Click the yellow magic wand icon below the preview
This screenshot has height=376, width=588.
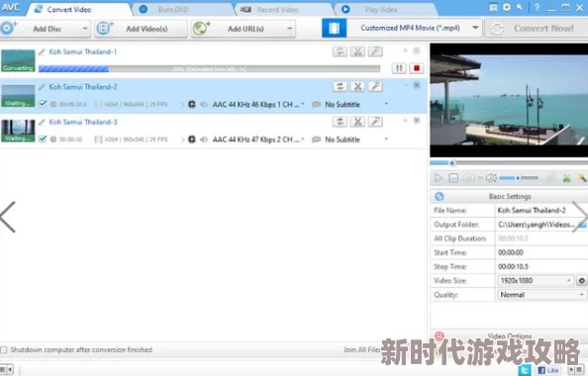[582, 178]
